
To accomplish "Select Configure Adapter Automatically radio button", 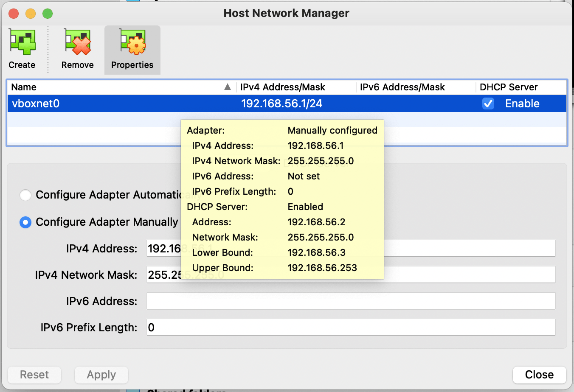I will tap(25, 195).
